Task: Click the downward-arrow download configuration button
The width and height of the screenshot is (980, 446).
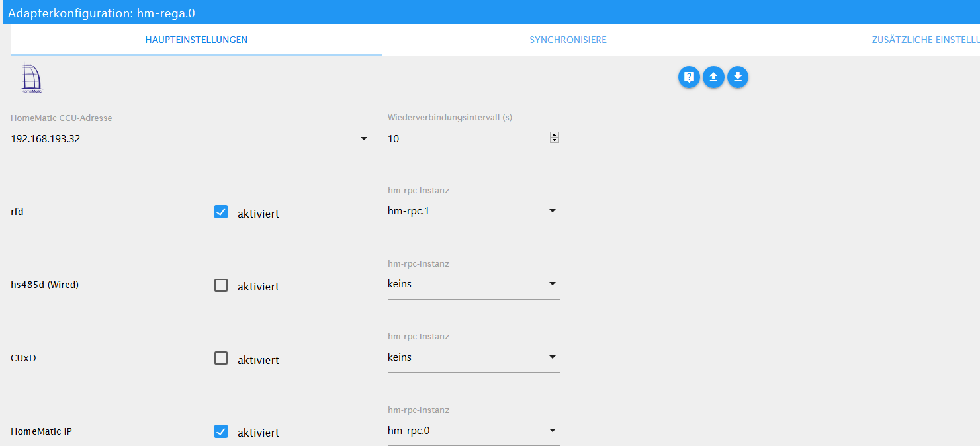Action: click(738, 77)
